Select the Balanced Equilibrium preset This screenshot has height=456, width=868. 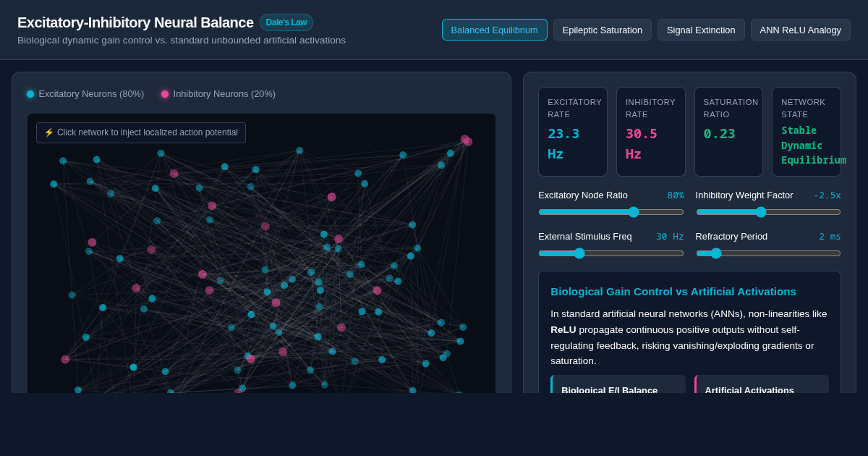495,30
